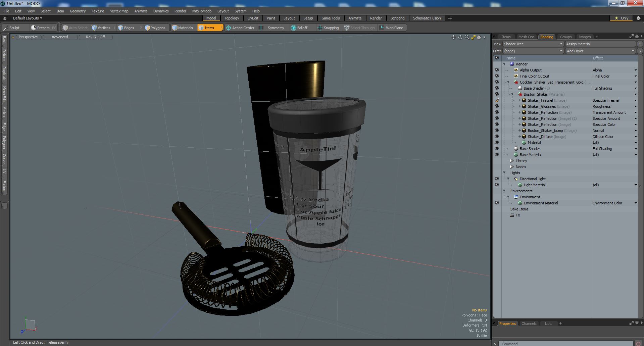
Task: Toggle Auto Select
Action: (x=75, y=28)
